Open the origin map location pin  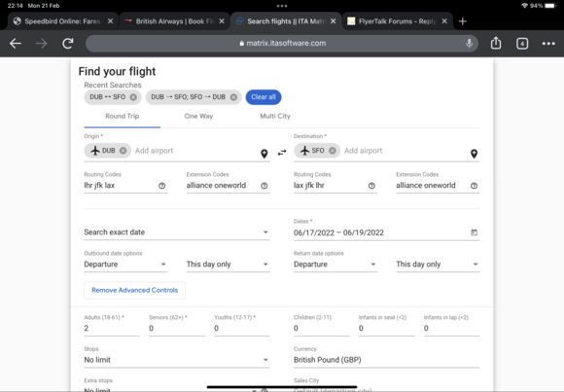264,154
